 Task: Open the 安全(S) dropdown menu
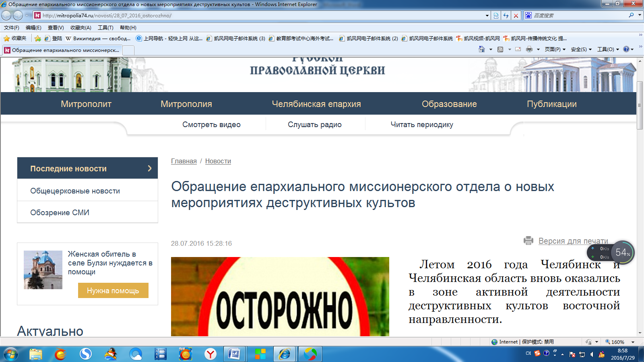[581, 49]
